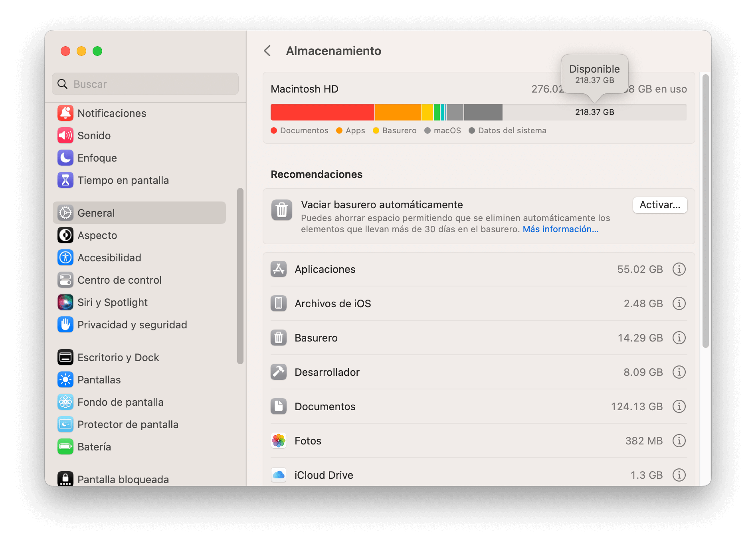Click the Documentos row label in list
This screenshot has height=545, width=756.
coord(325,407)
